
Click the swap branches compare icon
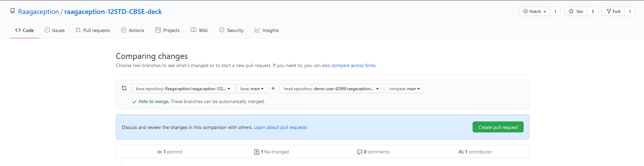124,88
